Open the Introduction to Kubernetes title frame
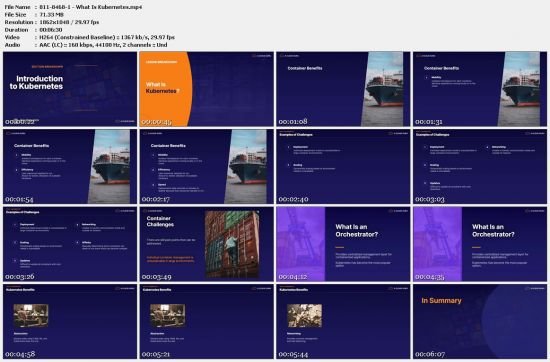Viewport: 550px width, 362px height. (x=70, y=89)
